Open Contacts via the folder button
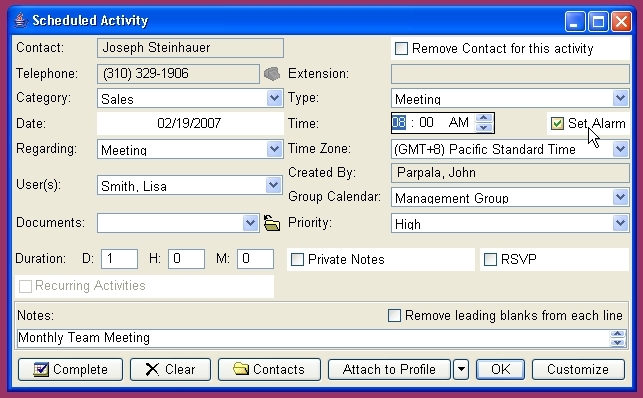 coord(269,369)
